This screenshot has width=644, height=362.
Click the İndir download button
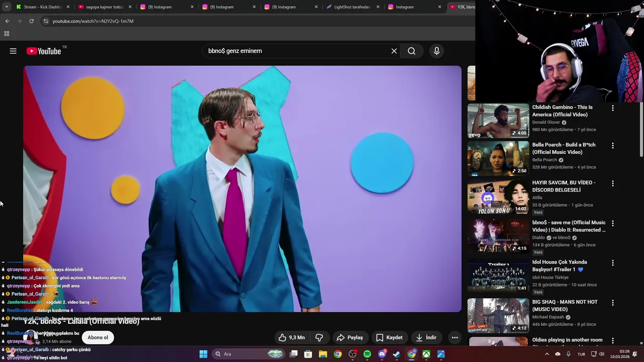[x=426, y=337]
